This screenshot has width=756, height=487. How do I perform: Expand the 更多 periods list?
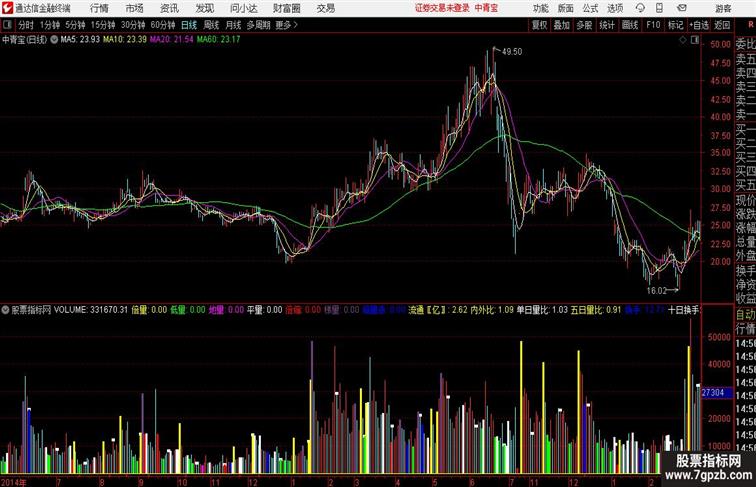tap(286, 25)
